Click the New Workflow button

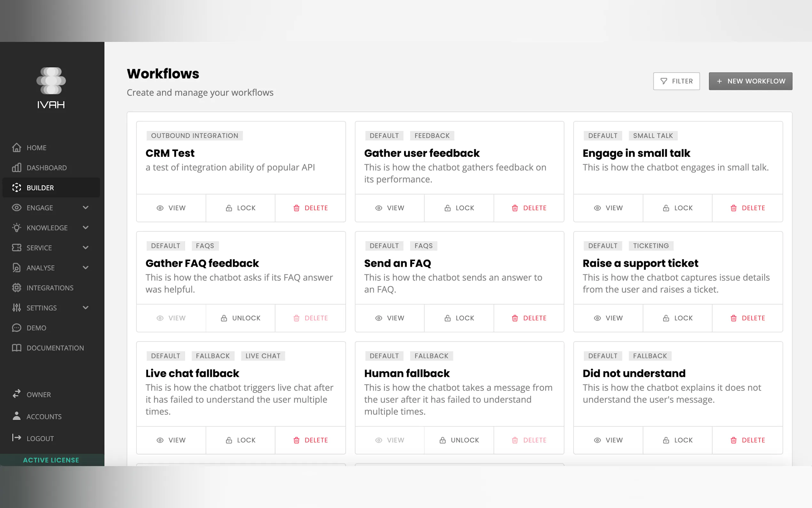point(750,81)
